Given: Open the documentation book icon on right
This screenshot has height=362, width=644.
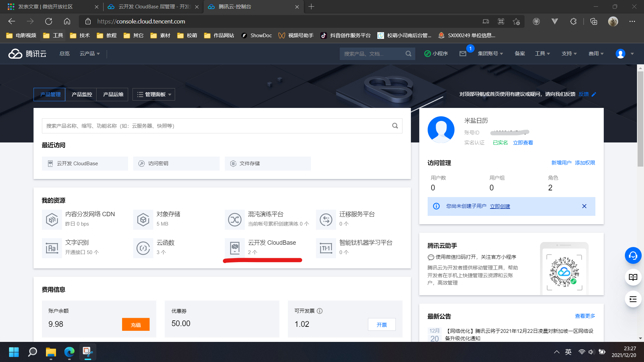Looking at the screenshot, I should tap(633, 277).
